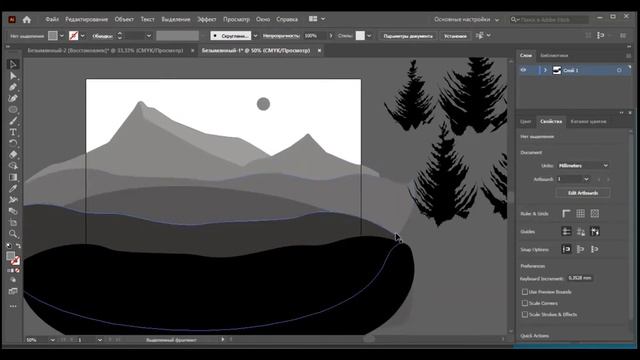
Task: Open the zoom level 50% dropdown
Action: (53, 340)
